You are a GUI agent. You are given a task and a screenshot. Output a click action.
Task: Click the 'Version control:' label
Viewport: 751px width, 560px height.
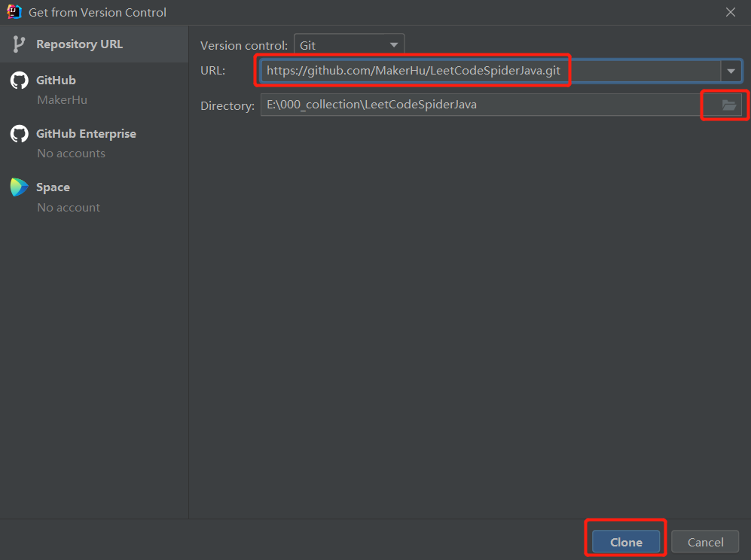(x=244, y=45)
